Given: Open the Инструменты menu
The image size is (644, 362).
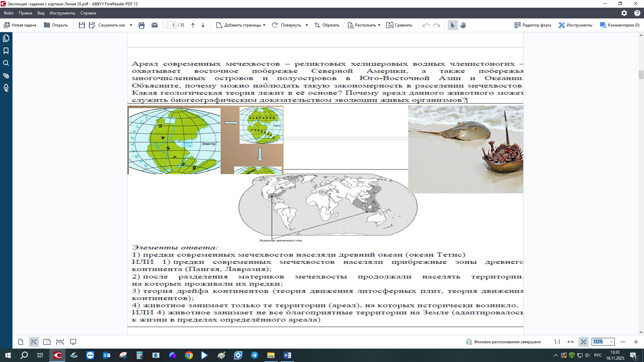Looking at the screenshot, I should point(62,13).
